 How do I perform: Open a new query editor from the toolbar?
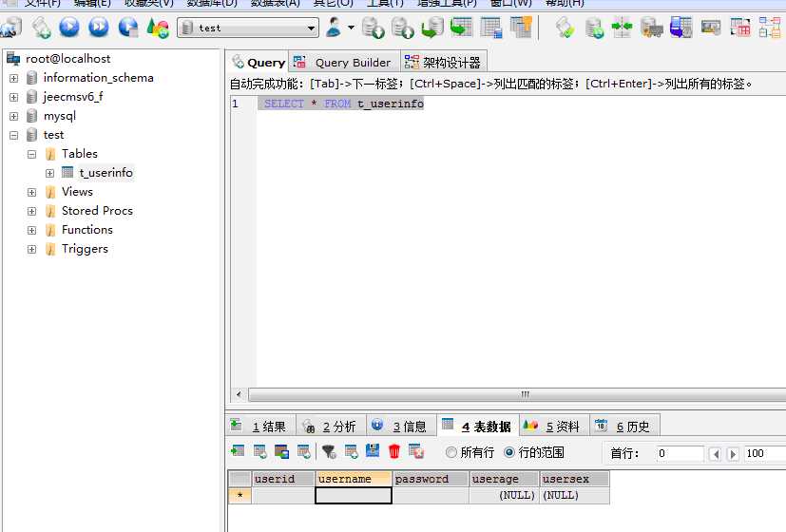41,27
